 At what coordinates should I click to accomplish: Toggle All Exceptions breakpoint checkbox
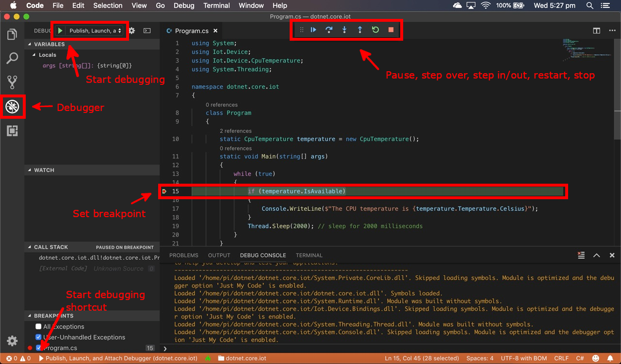[38, 327]
